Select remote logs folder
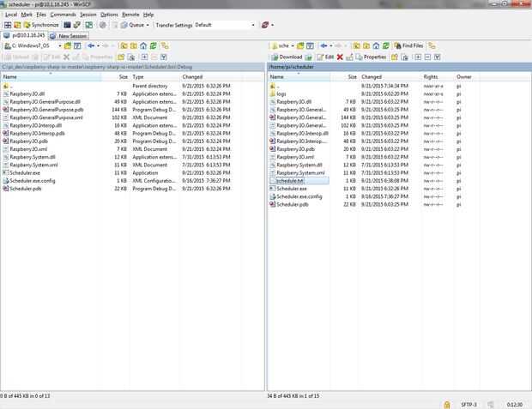Viewport: 532px width, 409px height. point(281,94)
